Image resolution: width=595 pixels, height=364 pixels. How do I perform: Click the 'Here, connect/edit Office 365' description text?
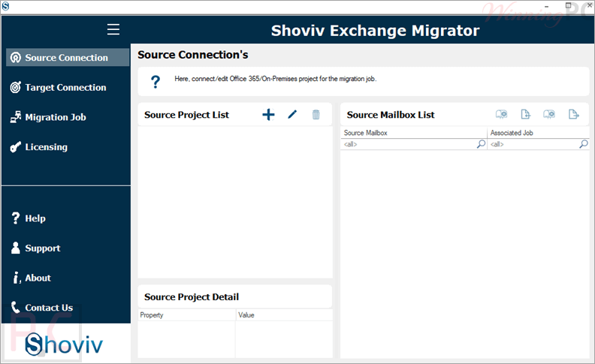(x=276, y=79)
